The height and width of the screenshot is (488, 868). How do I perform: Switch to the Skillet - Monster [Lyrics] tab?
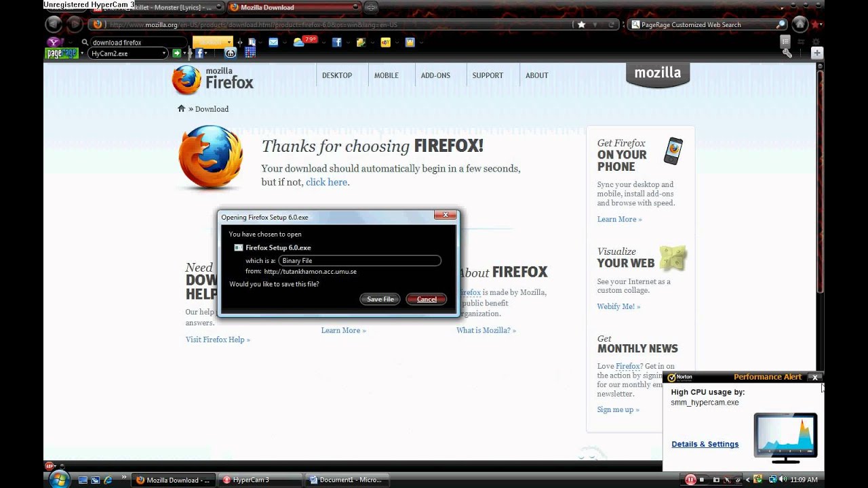(157, 7)
